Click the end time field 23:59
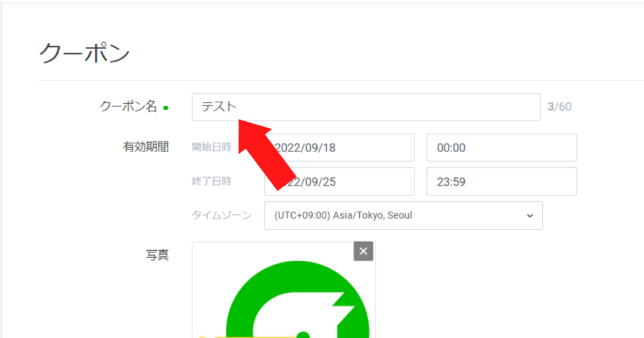 [x=501, y=182]
